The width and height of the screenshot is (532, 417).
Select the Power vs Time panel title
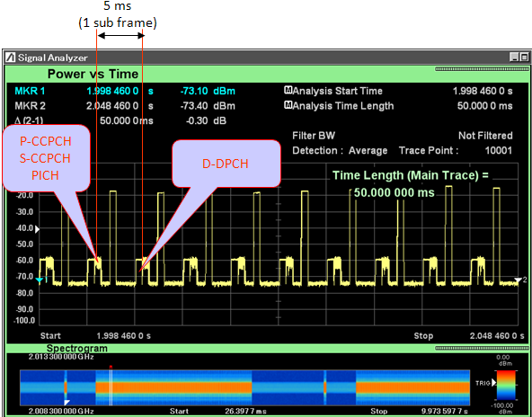(x=93, y=74)
